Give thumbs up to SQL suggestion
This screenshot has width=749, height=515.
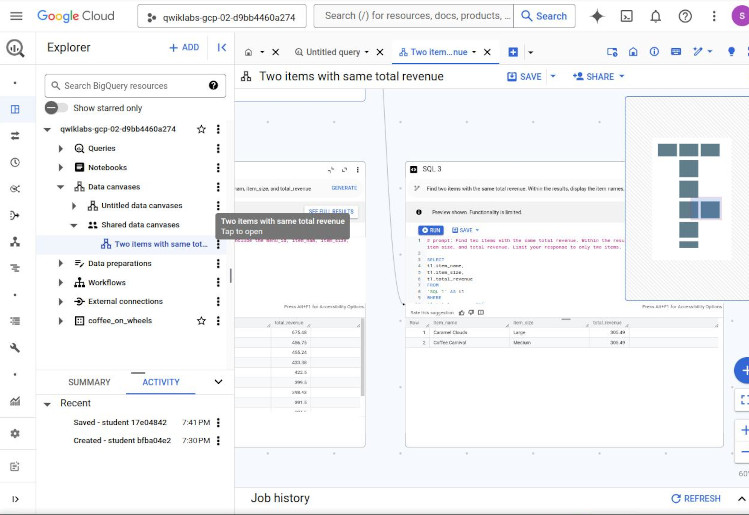coord(461,312)
